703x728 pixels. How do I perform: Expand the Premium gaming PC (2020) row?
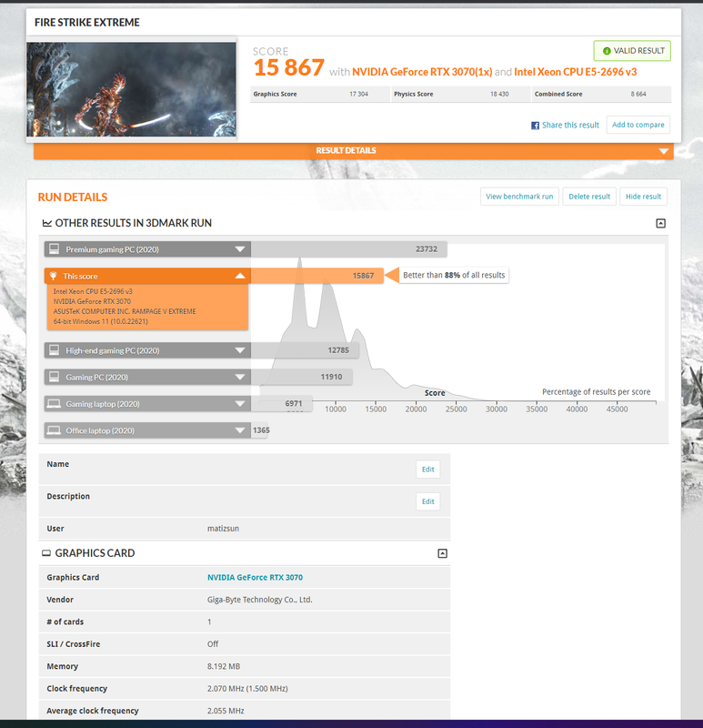[240, 249]
